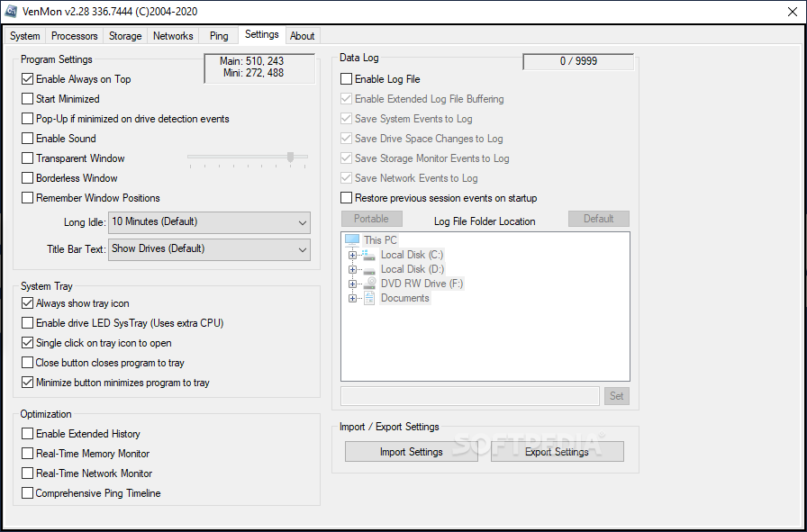Click the Default log folder button

pyautogui.click(x=599, y=219)
